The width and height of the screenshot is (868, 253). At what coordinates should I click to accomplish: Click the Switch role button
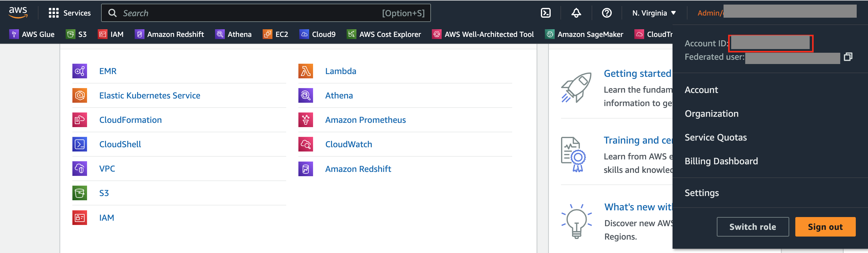753,227
